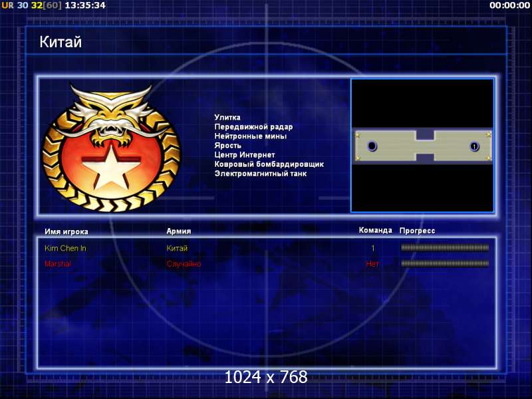532x399 pixels.
Task: Click the China dragon faction emblem
Action: click(111, 148)
